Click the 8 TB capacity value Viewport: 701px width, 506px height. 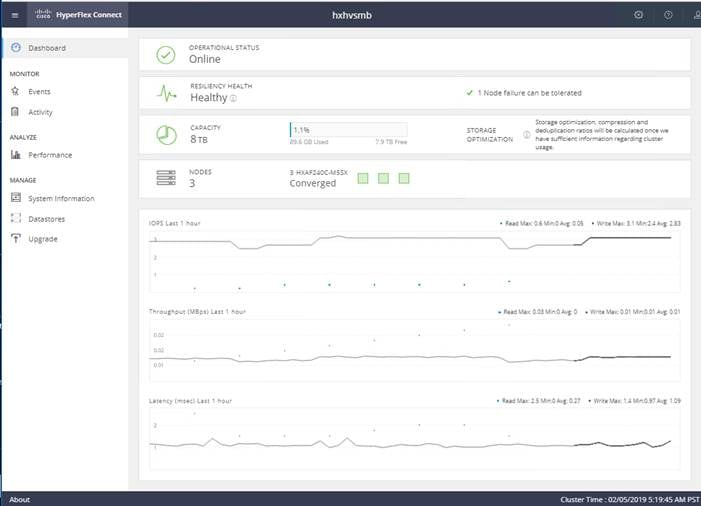[x=199, y=139]
